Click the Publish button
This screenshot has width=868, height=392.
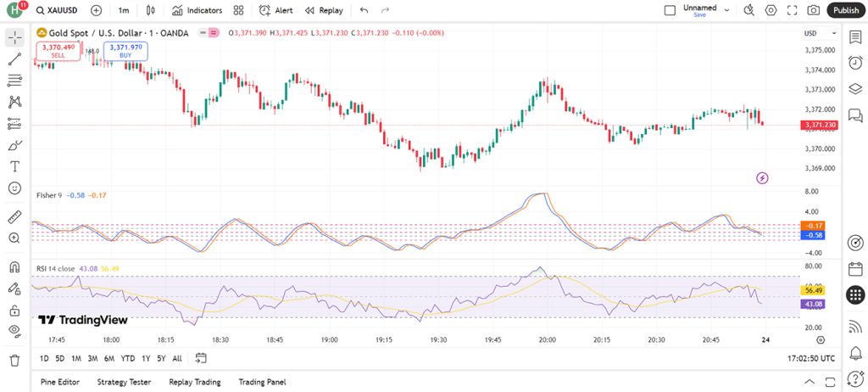[x=846, y=10]
